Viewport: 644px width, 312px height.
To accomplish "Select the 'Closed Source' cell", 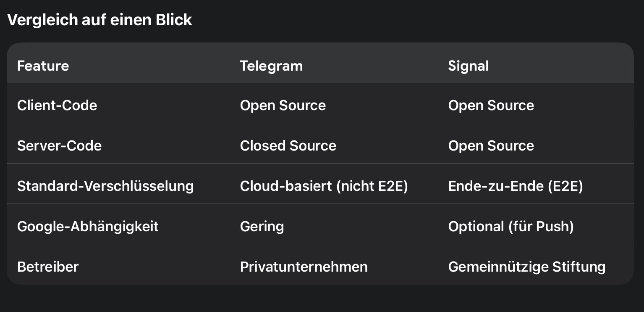I will [x=288, y=145].
